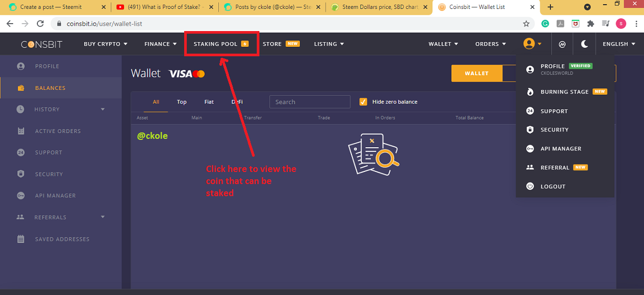The height and width of the screenshot is (295, 644).
Task: Open the English language dropdown
Action: coord(619,44)
